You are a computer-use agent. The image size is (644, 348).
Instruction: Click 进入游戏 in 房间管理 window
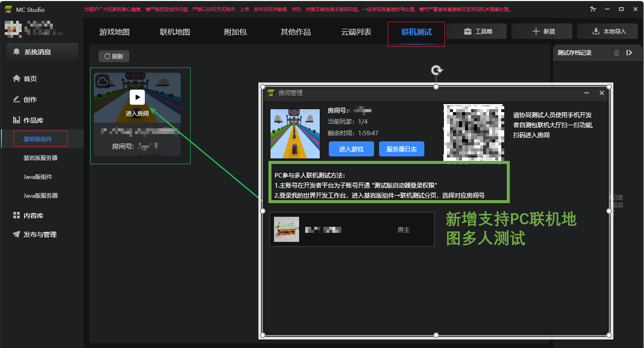[351, 149]
